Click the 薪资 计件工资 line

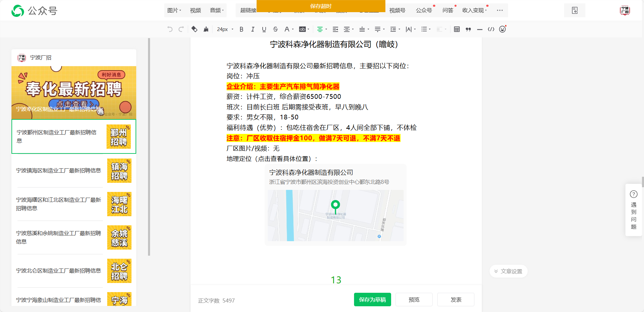(x=284, y=97)
